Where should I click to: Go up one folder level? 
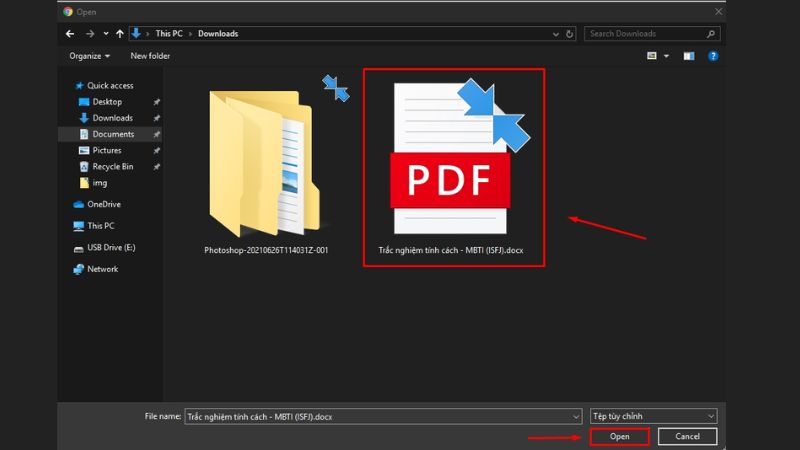(x=120, y=34)
